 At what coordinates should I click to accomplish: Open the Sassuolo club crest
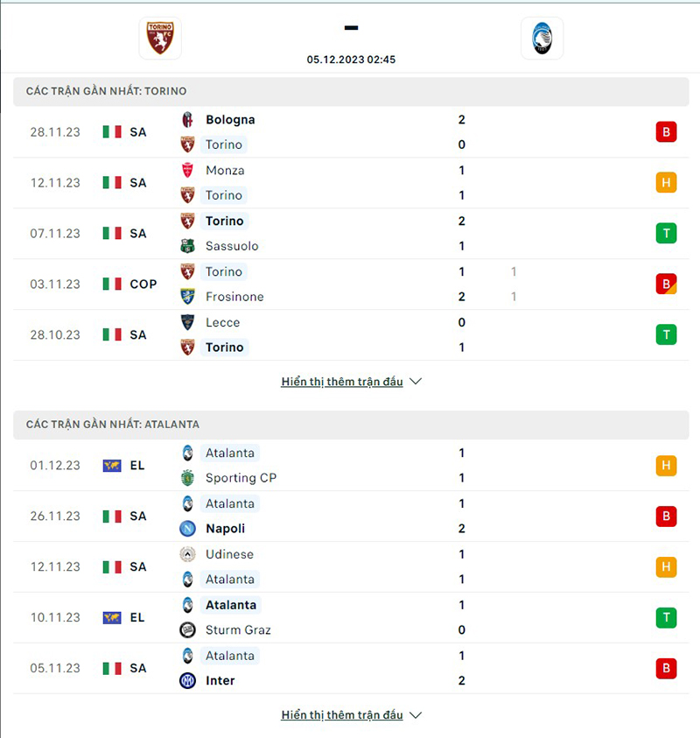[186, 246]
